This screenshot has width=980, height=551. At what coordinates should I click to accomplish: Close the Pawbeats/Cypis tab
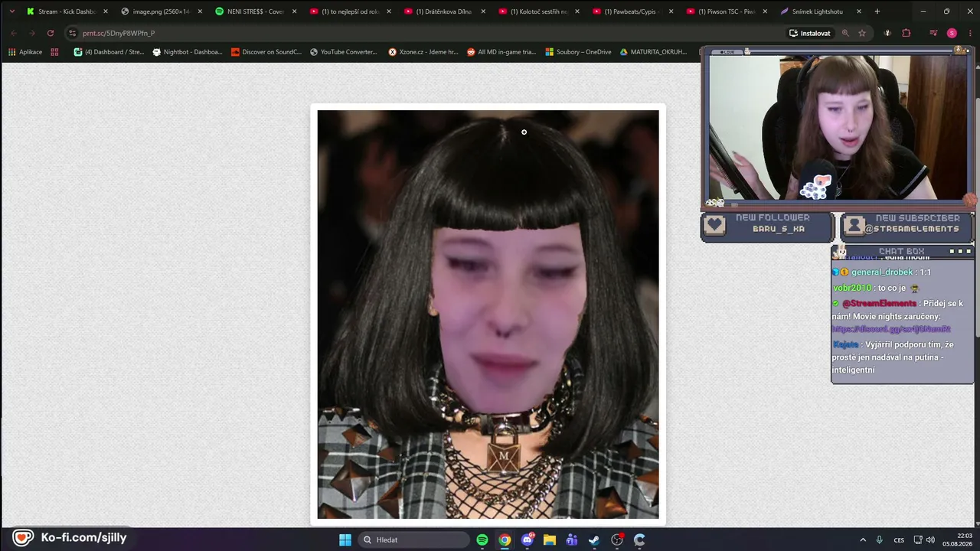(x=671, y=11)
